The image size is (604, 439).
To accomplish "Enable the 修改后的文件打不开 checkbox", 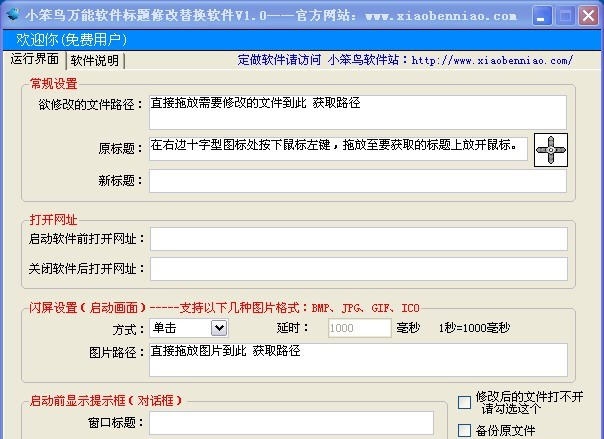I will (x=464, y=402).
